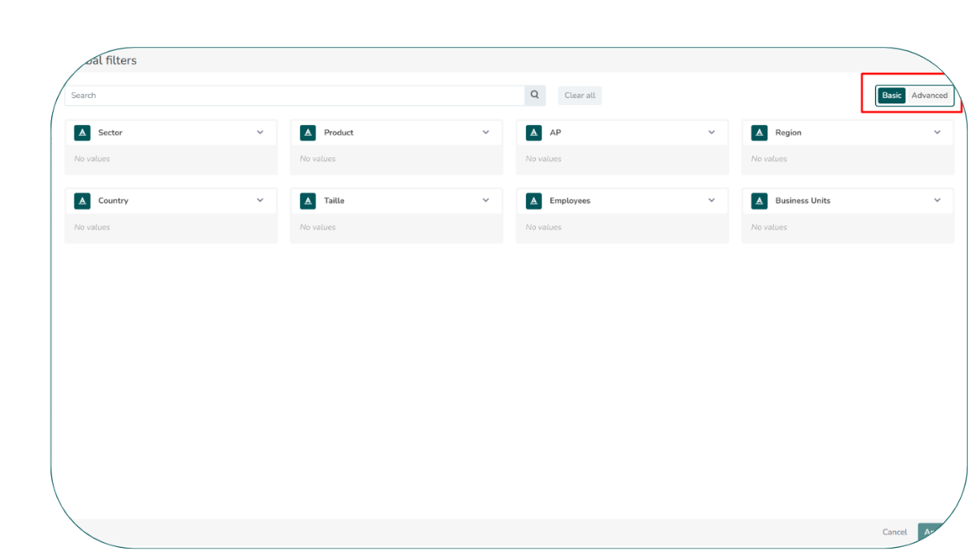
Task: Click the AP filter type icon
Action: pyautogui.click(x=534, y=132)
